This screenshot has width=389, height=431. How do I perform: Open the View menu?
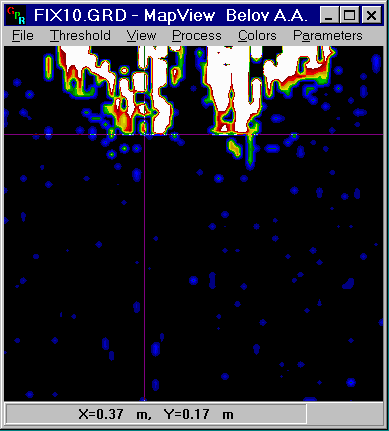coord(141,36)
